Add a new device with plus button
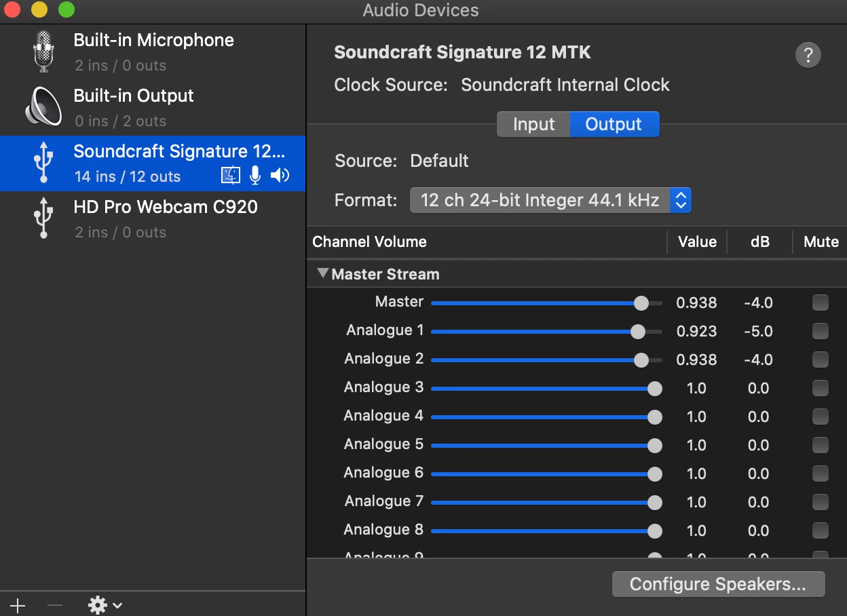Viewport: 847px width, 616px height. [x=18, y=605]
